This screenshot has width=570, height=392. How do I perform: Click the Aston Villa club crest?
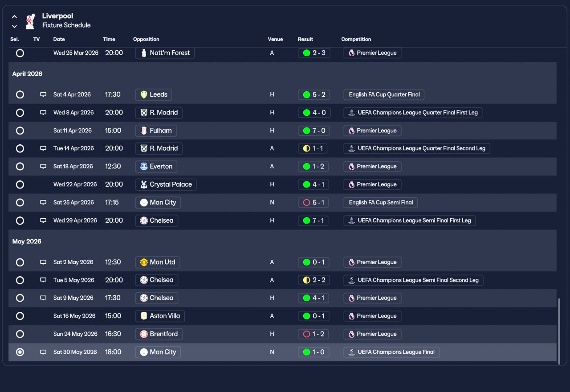(x=144, y=316)
